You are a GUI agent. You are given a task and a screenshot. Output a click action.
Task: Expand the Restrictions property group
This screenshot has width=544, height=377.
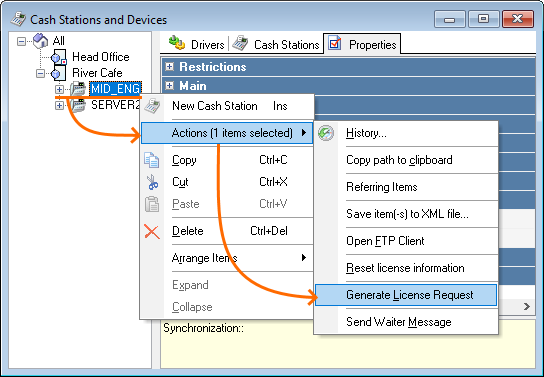point(169,66)
